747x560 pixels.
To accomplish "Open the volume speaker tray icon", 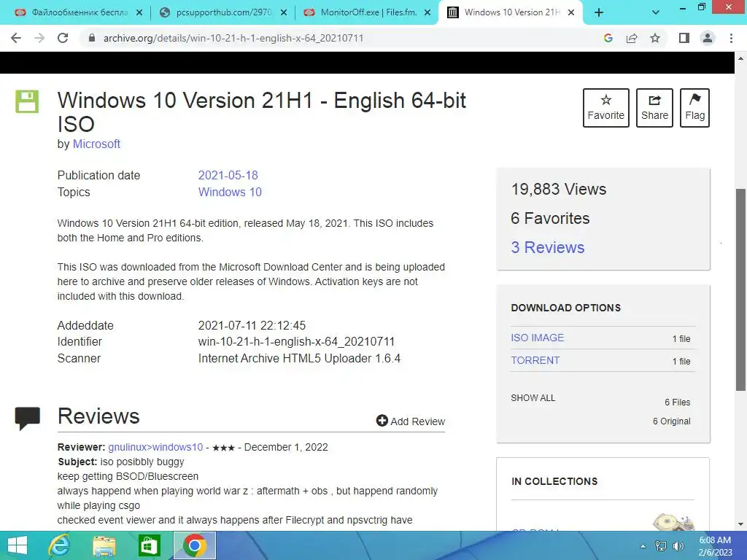I will (678, 546).
